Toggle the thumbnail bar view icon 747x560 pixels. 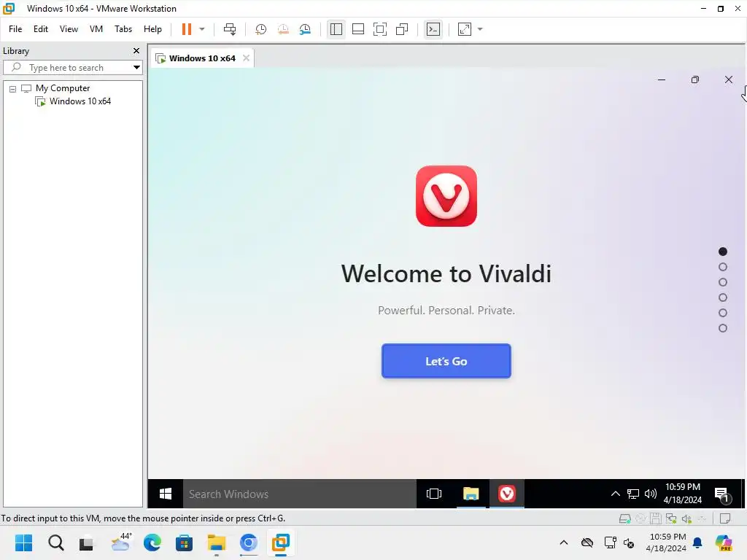[357, 29]
